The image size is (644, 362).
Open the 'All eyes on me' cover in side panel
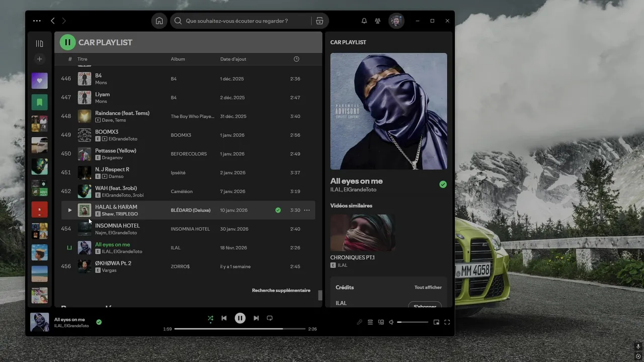[388, 111]
